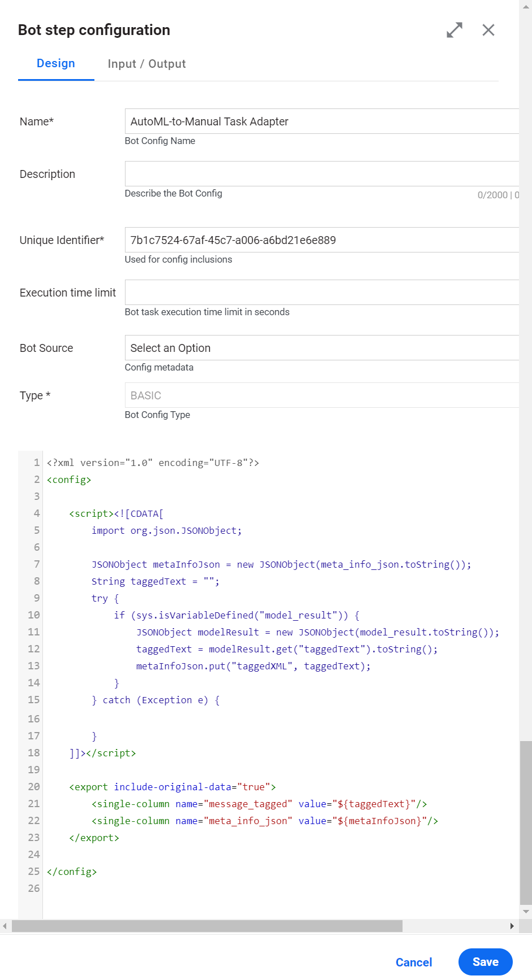Click the 'Used for config inclusions' hint

[179, 259]
